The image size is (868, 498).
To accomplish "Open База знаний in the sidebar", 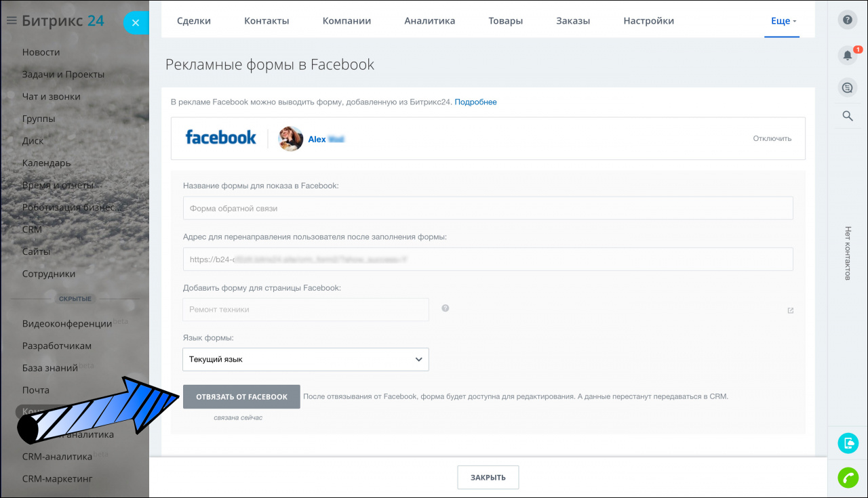I will click(50, 368).
